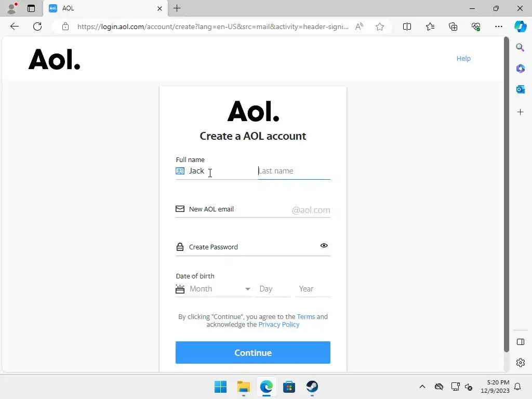Click the muted volume tray icon
532x399 pixels.
pyautogui.click(x=469, y=387)
